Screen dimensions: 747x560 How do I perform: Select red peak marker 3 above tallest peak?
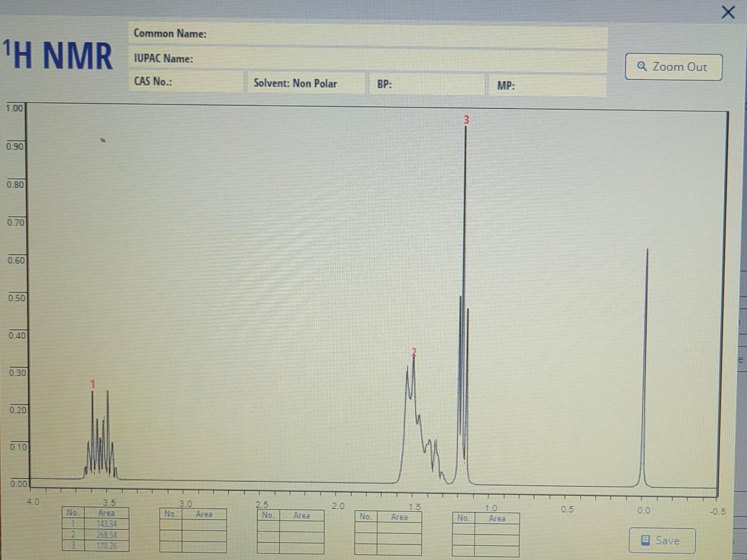[466, 119]
